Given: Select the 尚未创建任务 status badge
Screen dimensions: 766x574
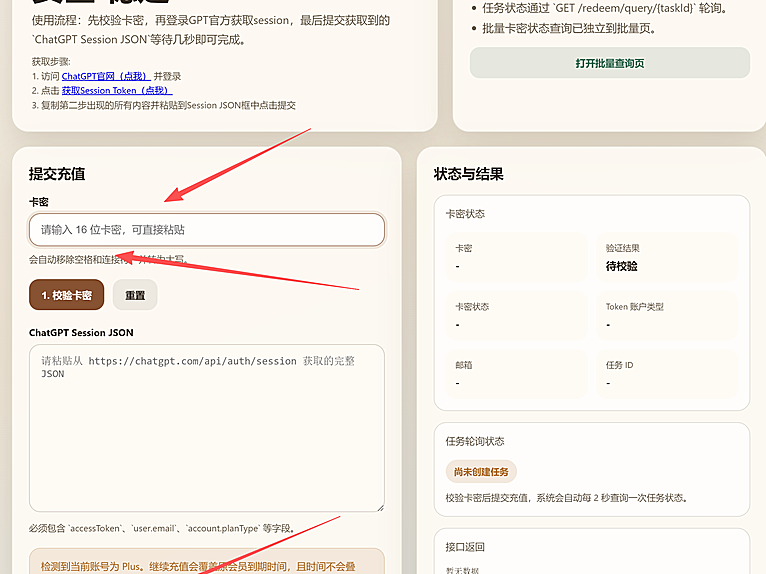Looking at the screenshot, I should point(481,472).
